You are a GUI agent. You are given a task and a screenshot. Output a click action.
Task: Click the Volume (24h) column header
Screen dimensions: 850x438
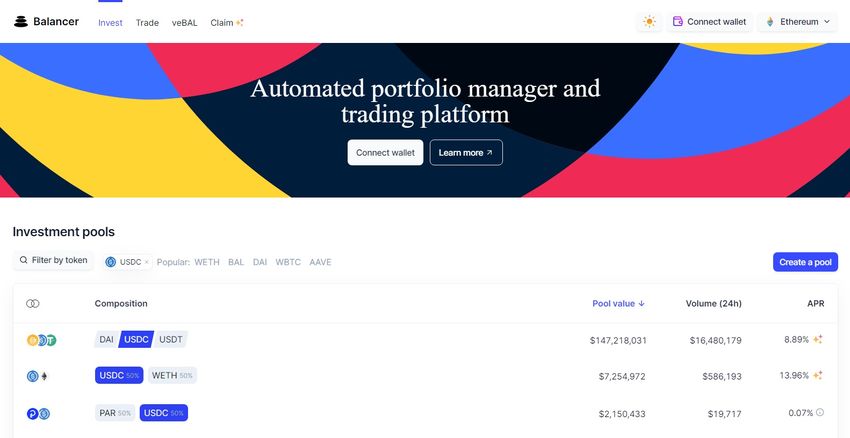tap(713, 304)
